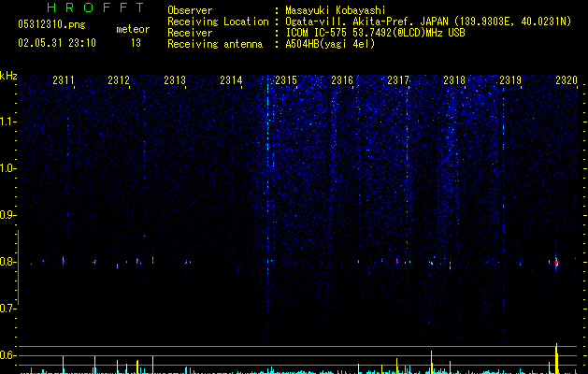Click the 2319 time marker

510,80
